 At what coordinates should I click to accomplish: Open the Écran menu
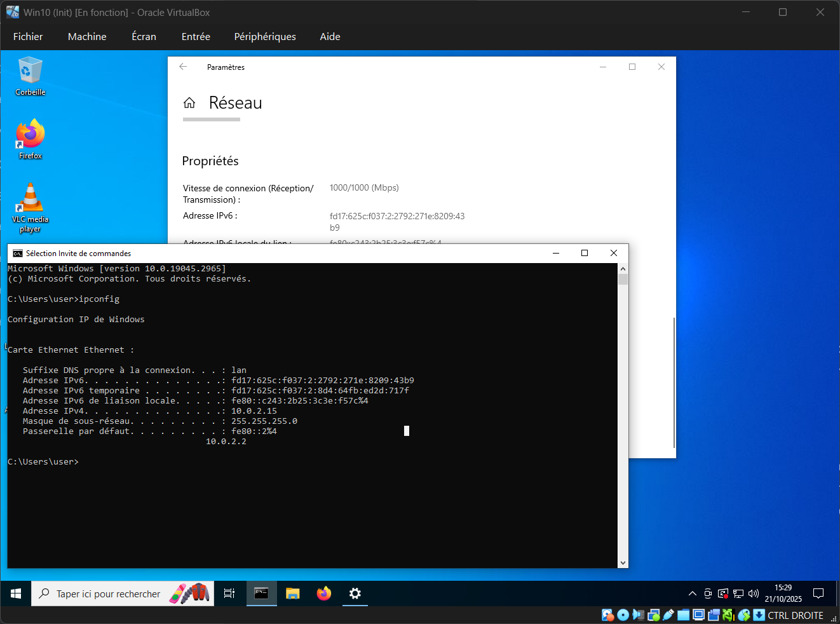click(x=144, y=37)
